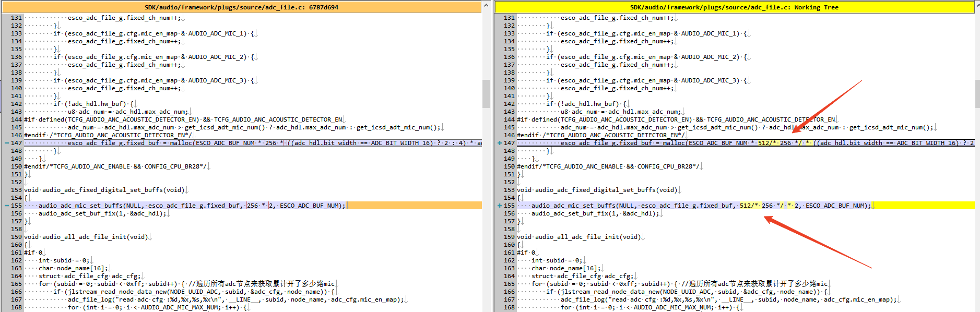The image size is (980, 312).
Task: Click the jlstream_read_node_data_new line in right pane
Action: click(686, 292)
